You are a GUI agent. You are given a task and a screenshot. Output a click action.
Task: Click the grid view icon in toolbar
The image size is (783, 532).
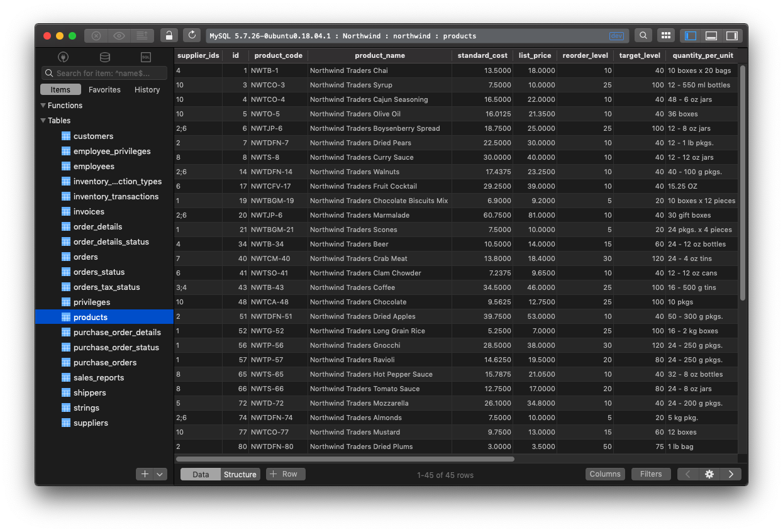click(x=666, y=36)
